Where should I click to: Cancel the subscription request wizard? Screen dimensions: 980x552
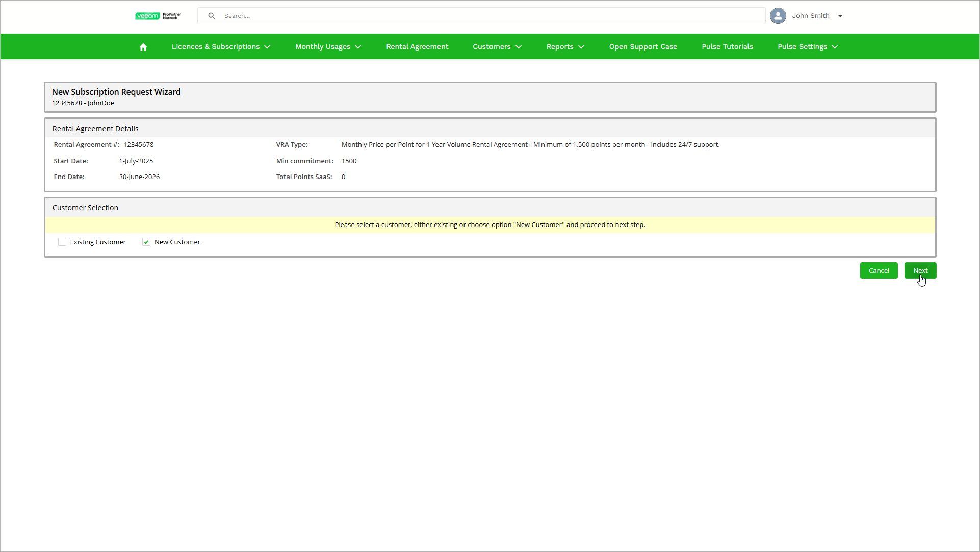coord(878,270)
